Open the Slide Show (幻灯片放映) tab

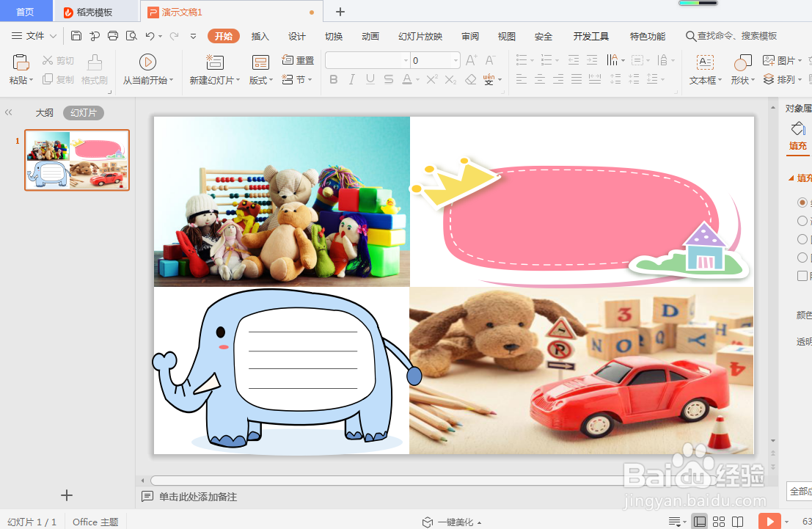420,36
